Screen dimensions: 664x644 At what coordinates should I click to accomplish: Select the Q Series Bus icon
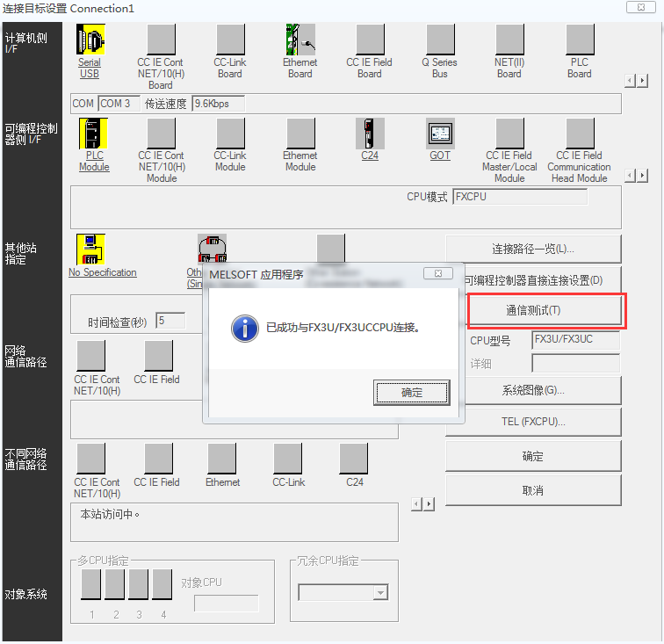[x=440, y=40]
